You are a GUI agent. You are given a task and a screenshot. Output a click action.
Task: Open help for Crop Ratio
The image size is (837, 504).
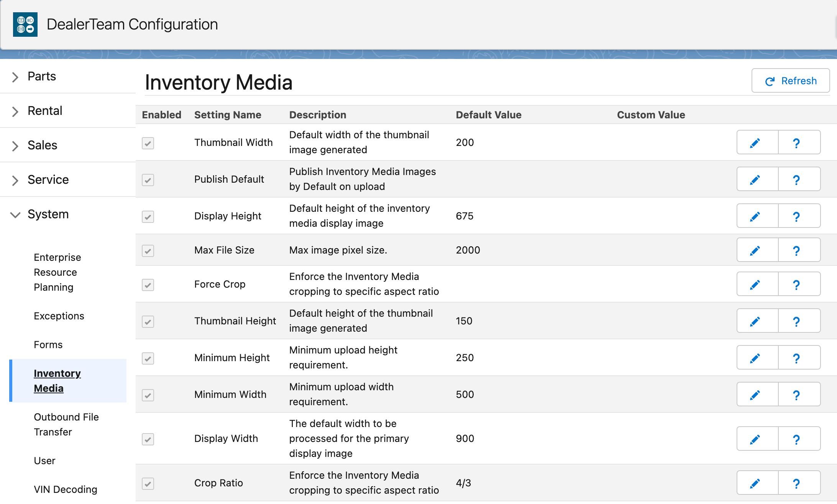pos(799,483)
